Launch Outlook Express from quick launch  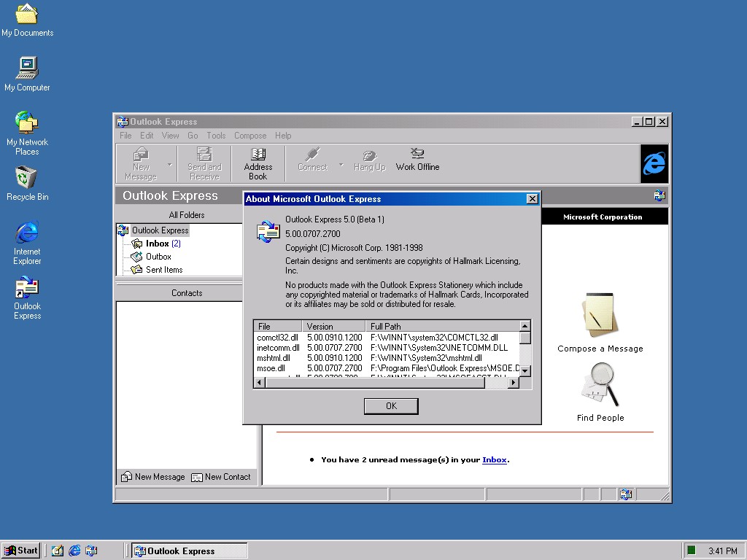91,551
